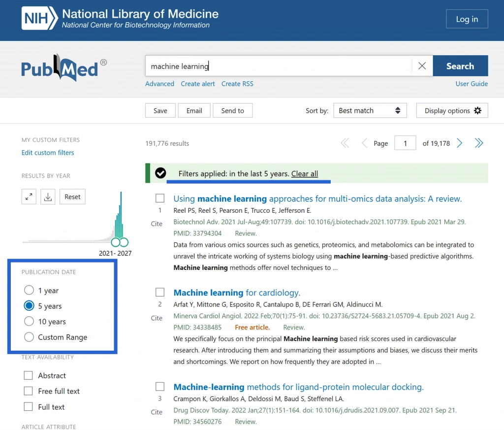
Task: Reset the results by year timeline
Action: click(x=72, y=197)
